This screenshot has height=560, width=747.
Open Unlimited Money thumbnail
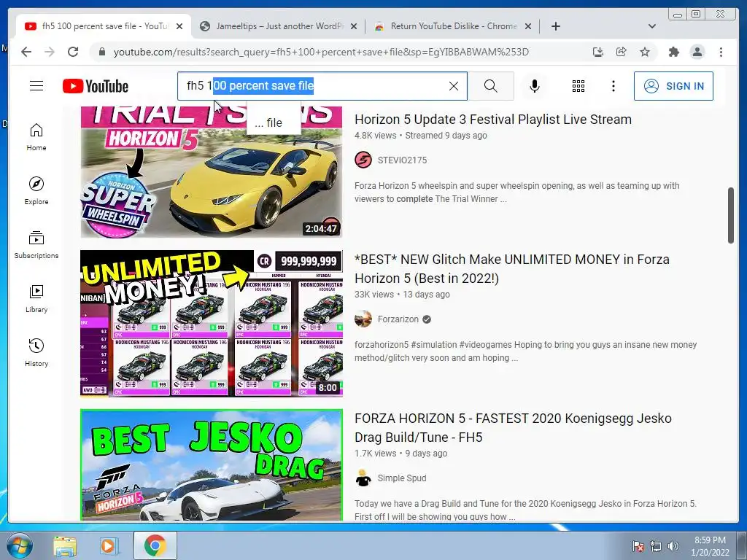tap(211, 323)
